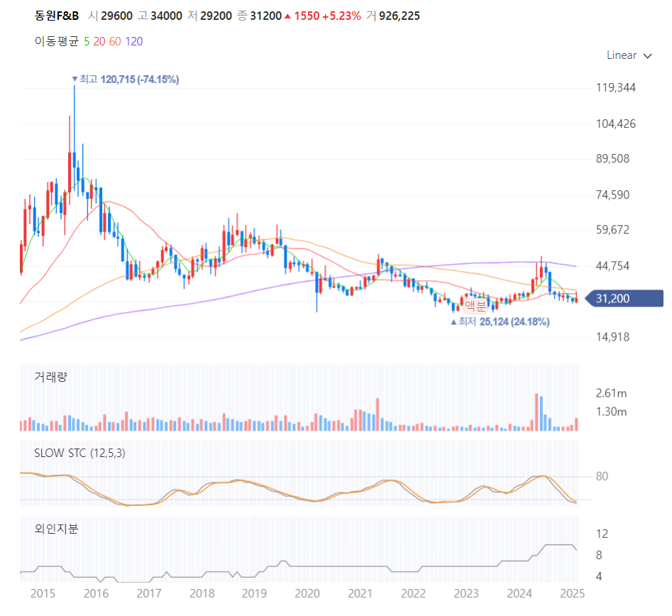Click the 2020 label on time axis

(307, 594)
